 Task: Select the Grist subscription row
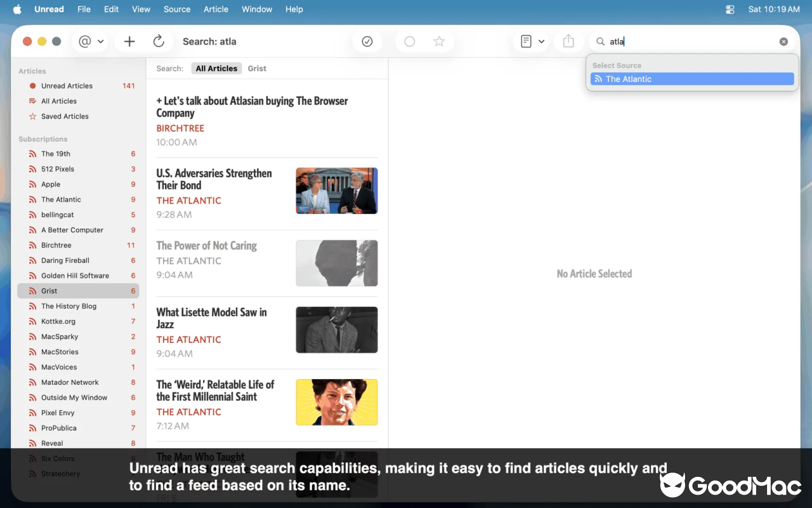(x=78, y=291)
